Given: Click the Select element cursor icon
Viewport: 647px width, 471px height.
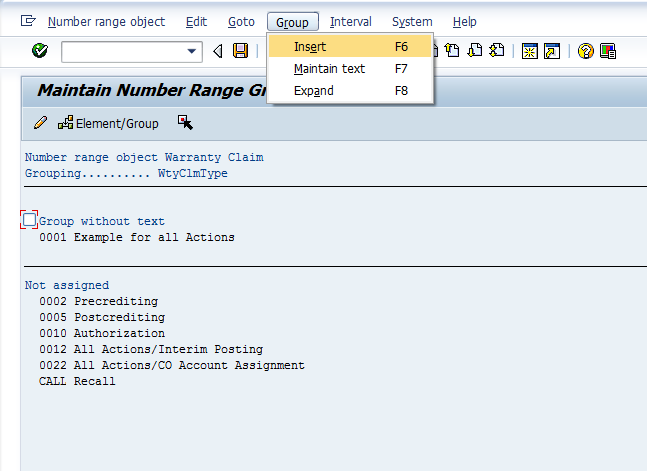Looking at the screenshot, I should coord(185,123).
